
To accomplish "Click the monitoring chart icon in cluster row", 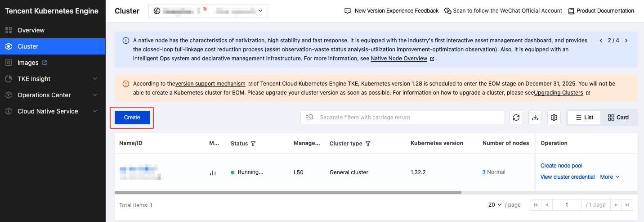I will pos(213,172).
